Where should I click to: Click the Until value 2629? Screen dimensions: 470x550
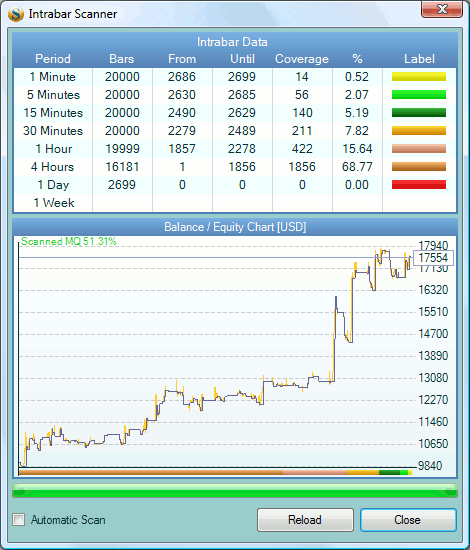click(242, 113)
